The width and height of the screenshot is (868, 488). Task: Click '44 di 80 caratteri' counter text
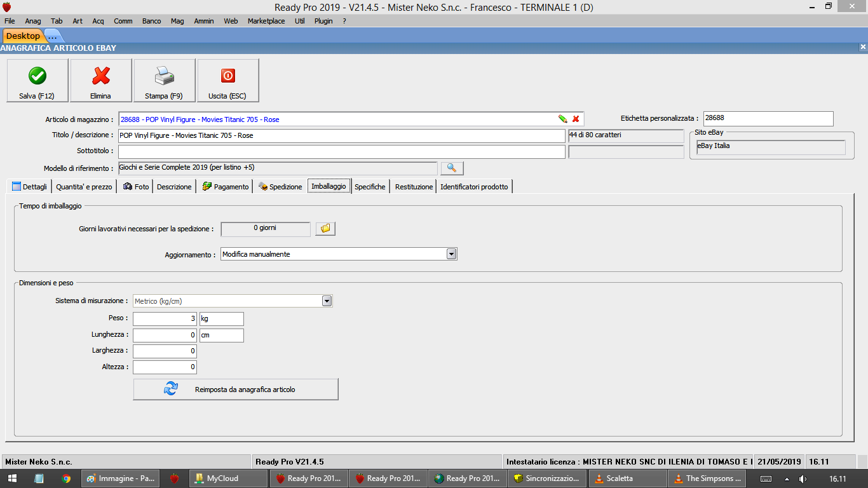596,135
